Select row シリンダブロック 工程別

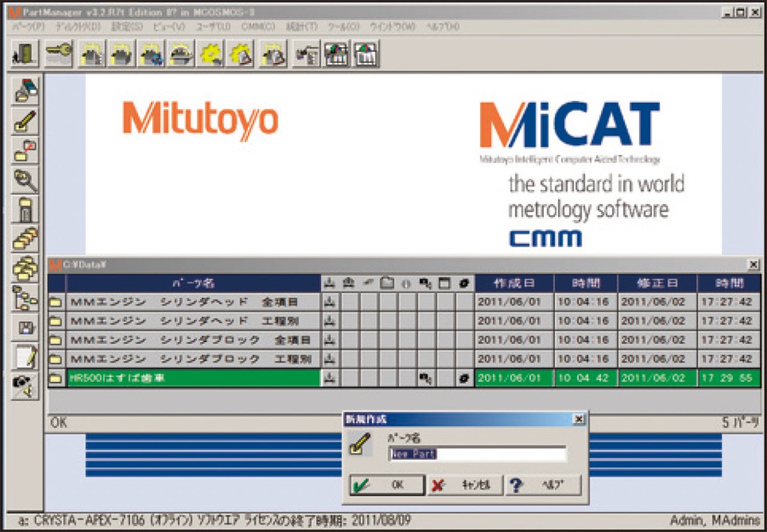tap(194, 359)
